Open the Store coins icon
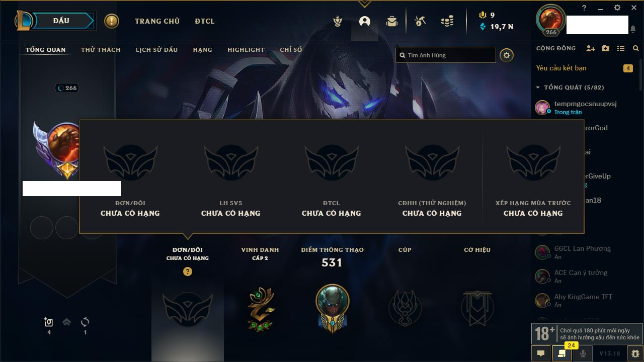 447,21
